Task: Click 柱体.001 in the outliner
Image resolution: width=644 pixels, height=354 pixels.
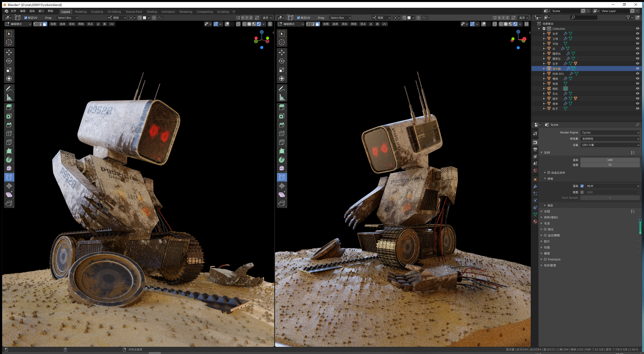Action: pyautogui.click(x=558, y=73)
